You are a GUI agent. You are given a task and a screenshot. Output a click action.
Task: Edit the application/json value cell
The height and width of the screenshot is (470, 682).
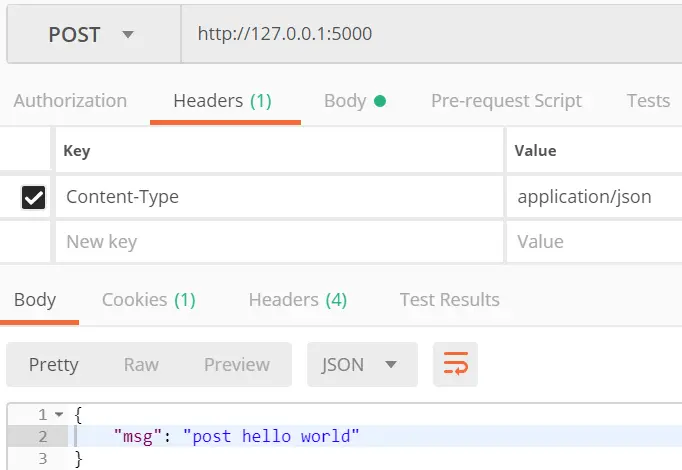pyautogui.click(x=594, y=197)
